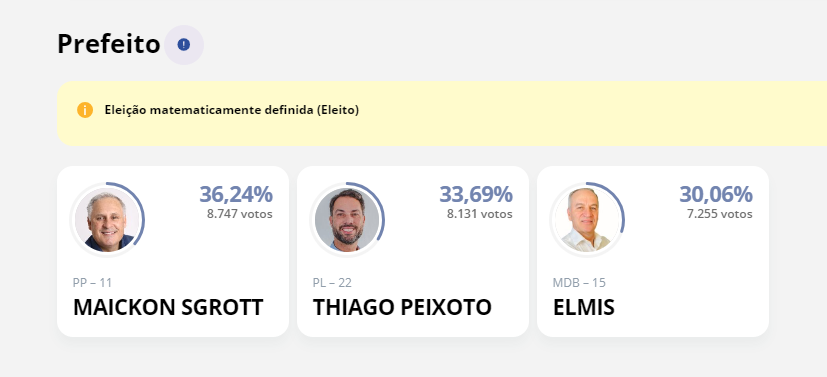Click the orange info icon in yellow banner
The image size is (827, 377).
(85, 110)
